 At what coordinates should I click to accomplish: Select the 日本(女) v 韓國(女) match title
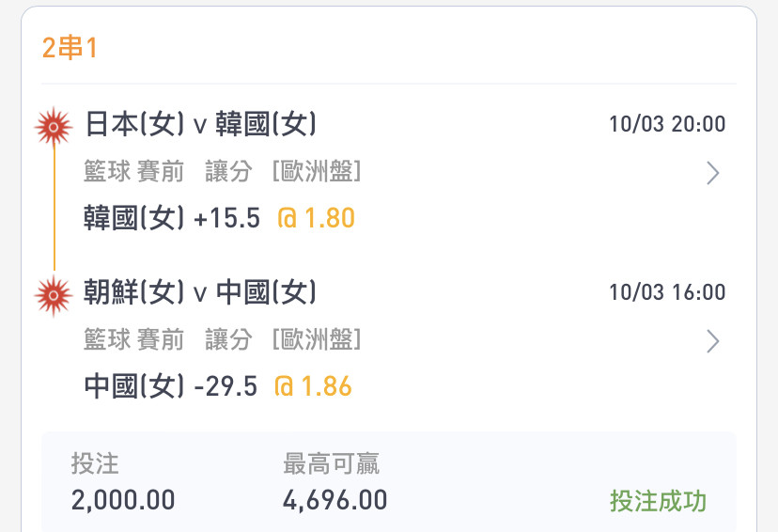[x=200, y=124]
